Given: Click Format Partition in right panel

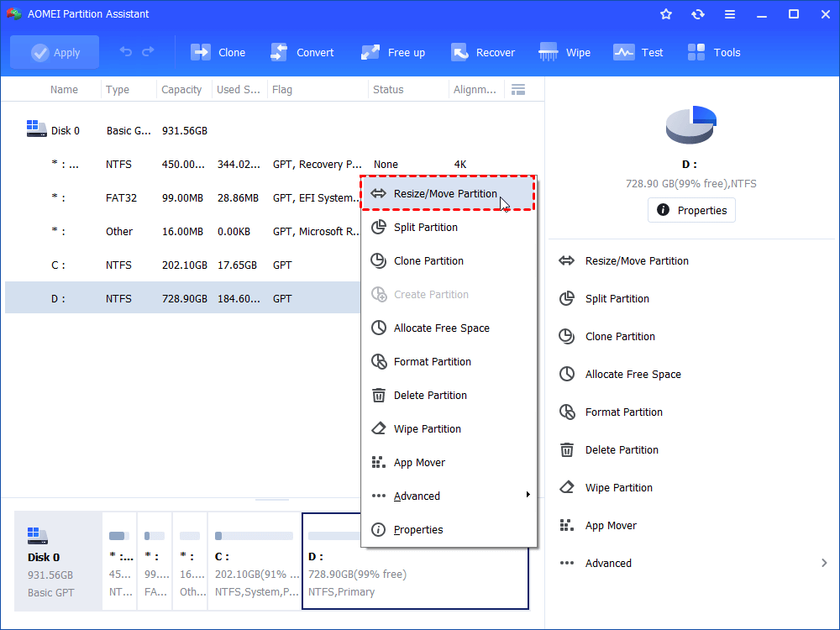Looking at the screenshot, I should 611,412.
